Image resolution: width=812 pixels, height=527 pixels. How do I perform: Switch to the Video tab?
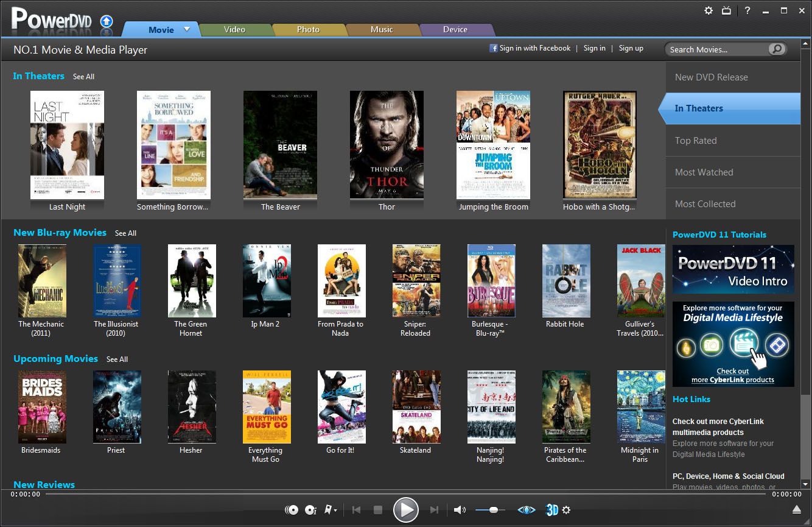[x=234, y=29]
